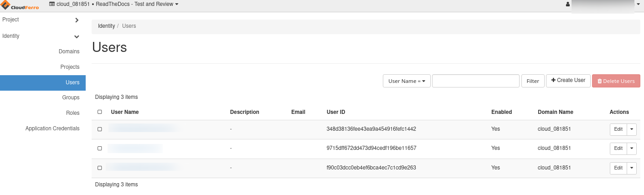Screen dimensions: 644x195
Task: Click the Description column header
Action: point(244,112)
